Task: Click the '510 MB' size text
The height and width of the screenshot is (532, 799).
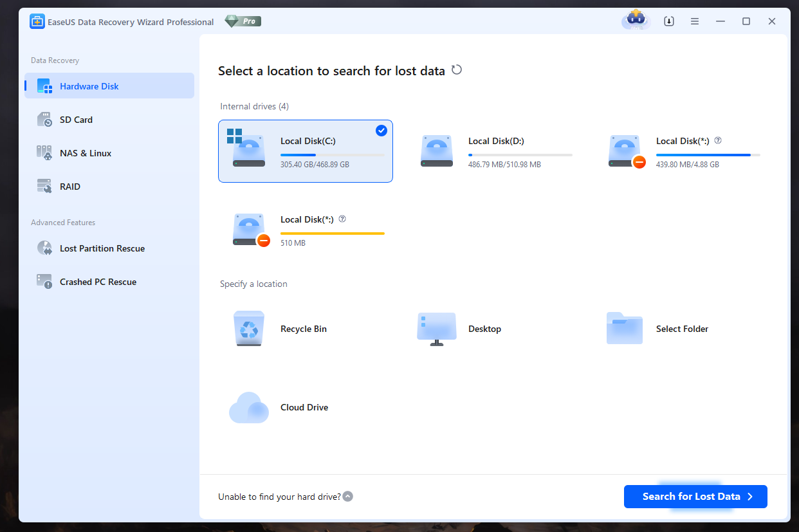Action: 293,243
